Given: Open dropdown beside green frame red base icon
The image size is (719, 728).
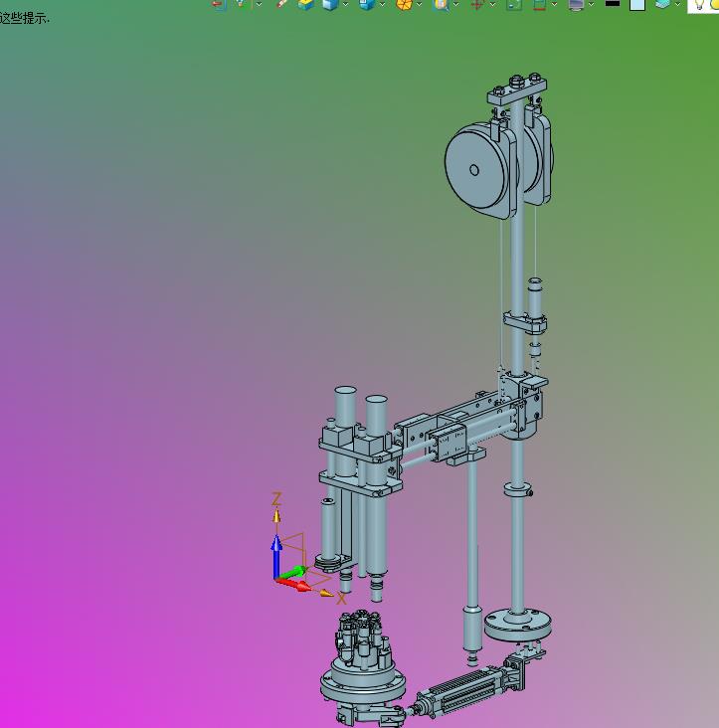Looking at the screenshot, I should (x=554, y=4).
